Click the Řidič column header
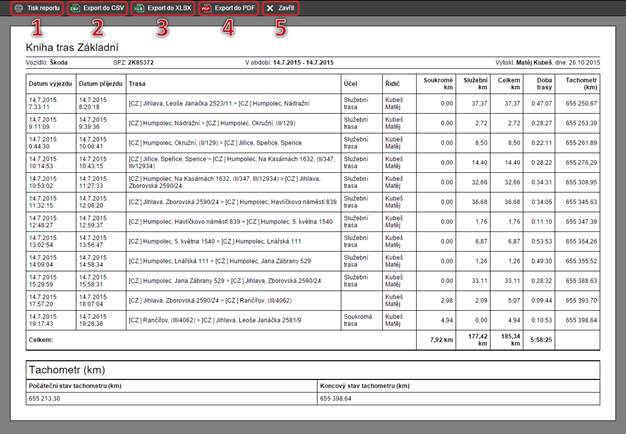Image resolution: width=626 pixels, height=434 pixels. 393,84
